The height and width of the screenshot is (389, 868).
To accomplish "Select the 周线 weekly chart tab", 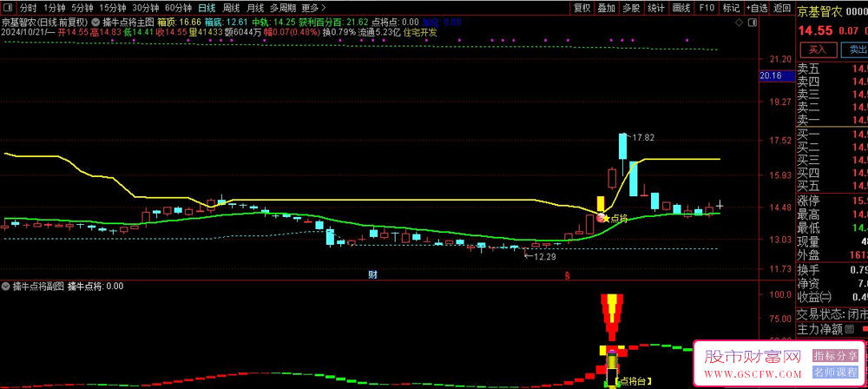I will pyautogui.click(x=231, y=8).
